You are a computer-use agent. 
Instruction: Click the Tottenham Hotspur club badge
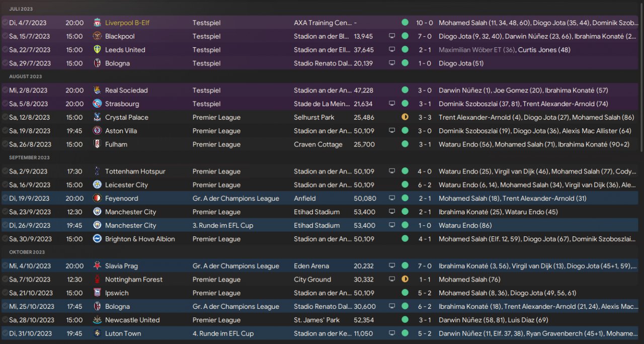97,171
